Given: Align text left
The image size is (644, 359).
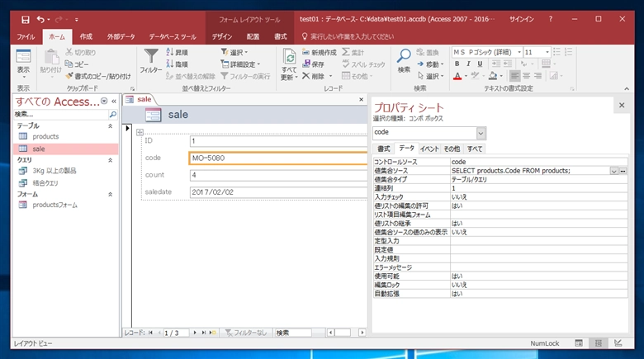Looking at the screenshot, I should coord(514,76).
